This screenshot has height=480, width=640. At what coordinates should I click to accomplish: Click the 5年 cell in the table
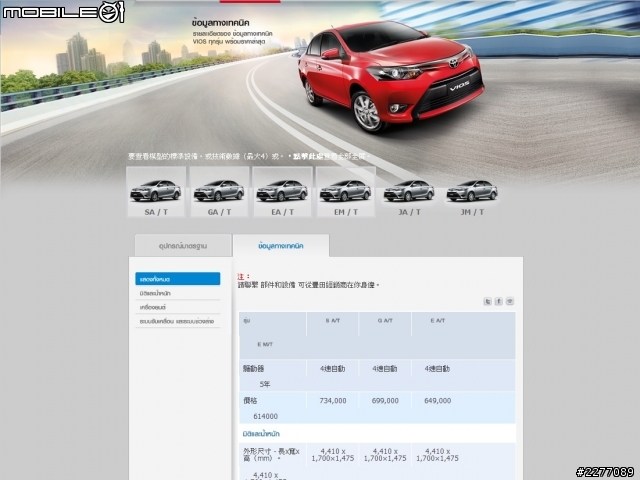click(x=264, y=384)
